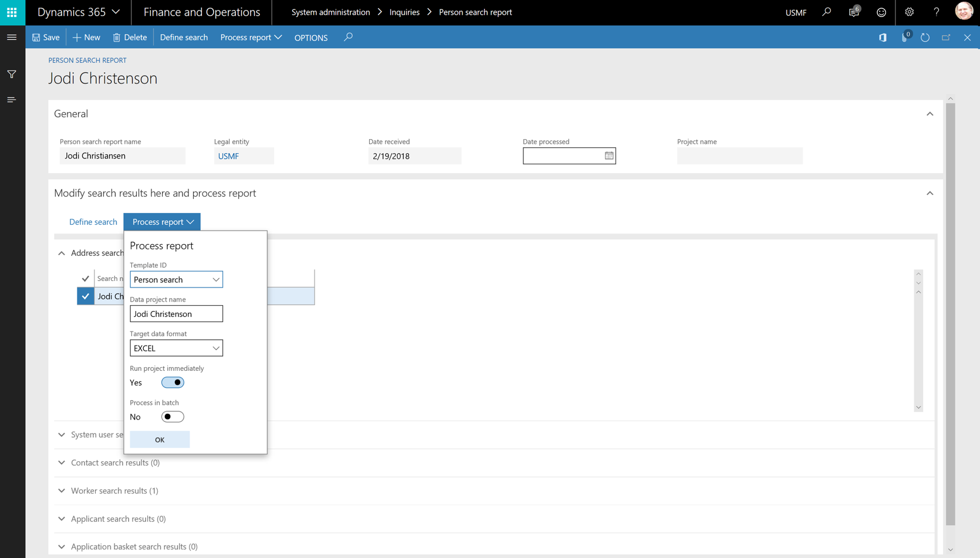Open the related information list icon
The image size is (980, 558).
(12, 100)
